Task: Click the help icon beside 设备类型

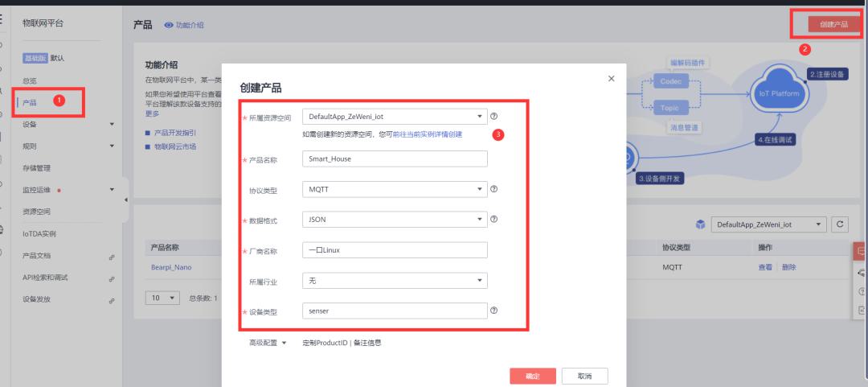Action: pyautogui.click(x=494, y=311)
